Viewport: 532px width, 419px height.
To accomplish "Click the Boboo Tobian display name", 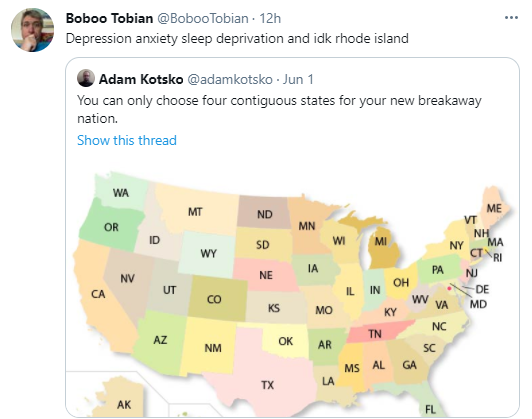I will [x=109, y=18].
